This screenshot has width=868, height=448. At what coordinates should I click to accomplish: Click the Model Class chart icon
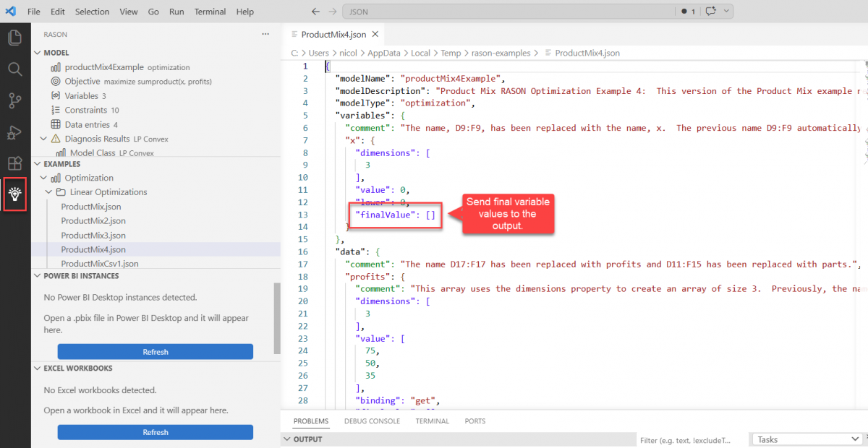61,153
